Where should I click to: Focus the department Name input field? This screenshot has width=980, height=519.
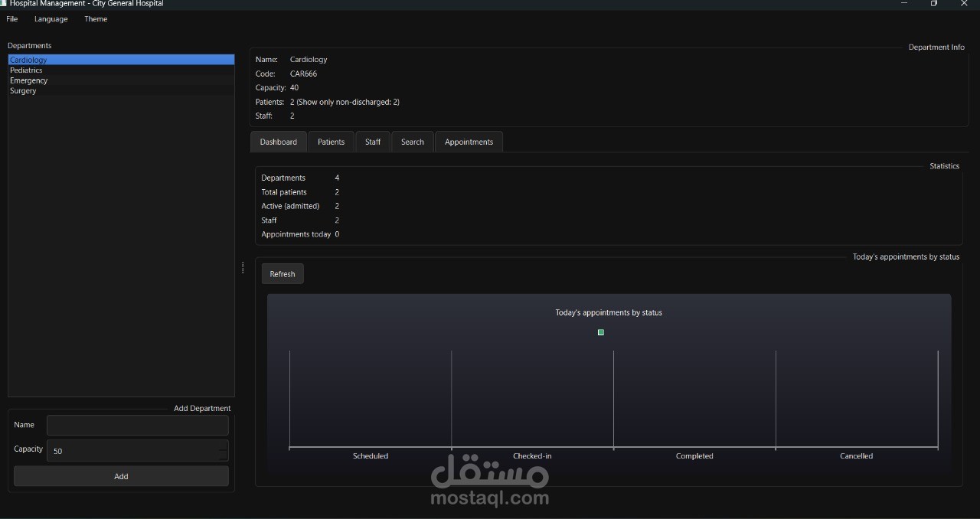tap(138, 425)
